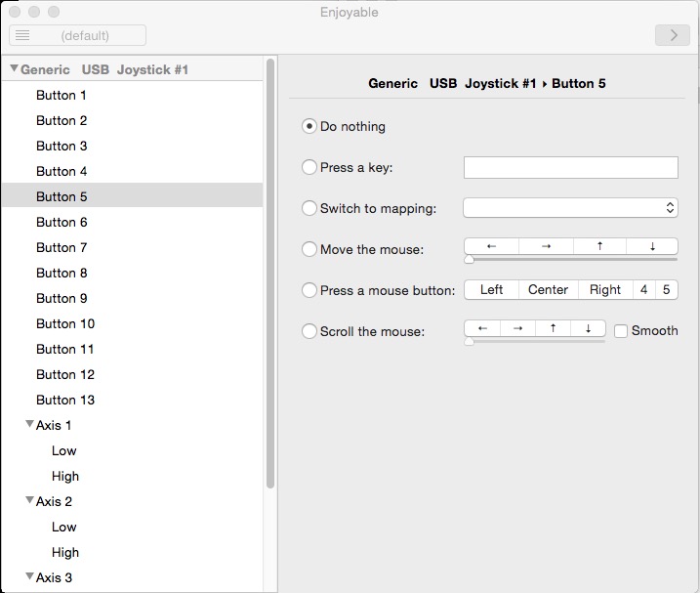This screenshot has width=700, height=593.
Task: Select left arrow in Scroll the mouse
Action: click(482, 328)
